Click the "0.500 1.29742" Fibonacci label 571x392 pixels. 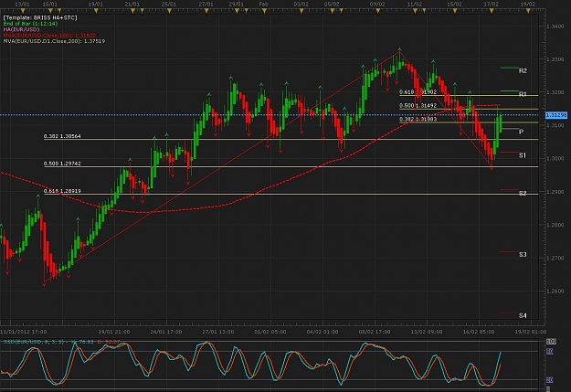click(x=62, y=164)
